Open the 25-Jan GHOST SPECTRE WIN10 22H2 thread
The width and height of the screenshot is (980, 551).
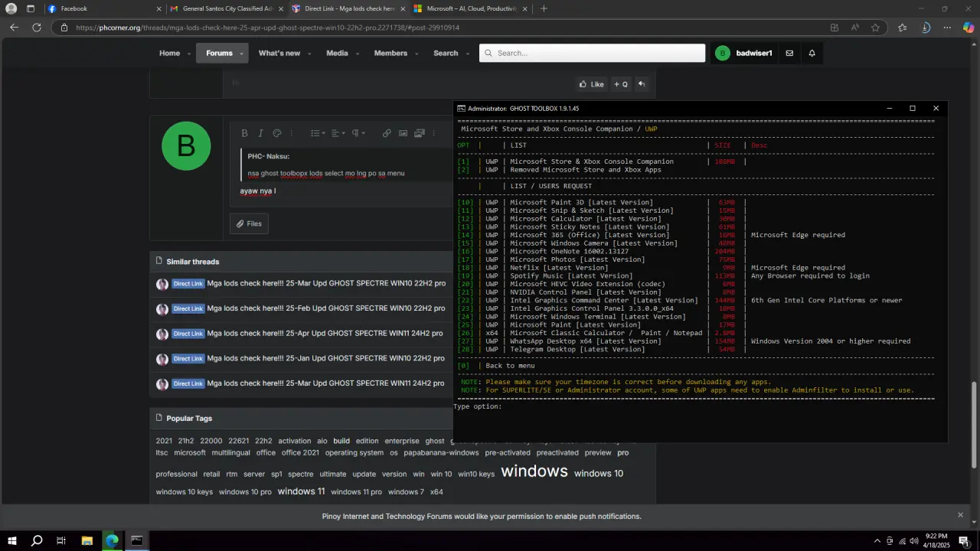tap(326, 358)
